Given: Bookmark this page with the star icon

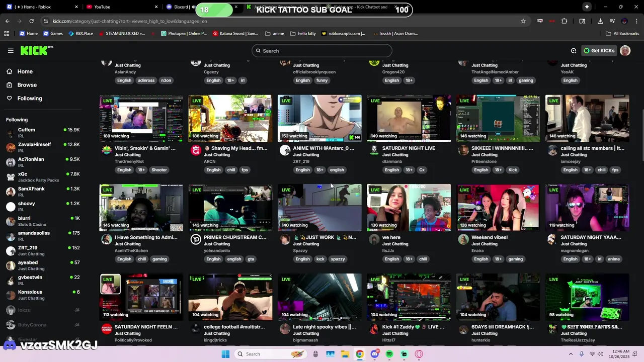Looking at the screenshot, I should coord(523,21).
